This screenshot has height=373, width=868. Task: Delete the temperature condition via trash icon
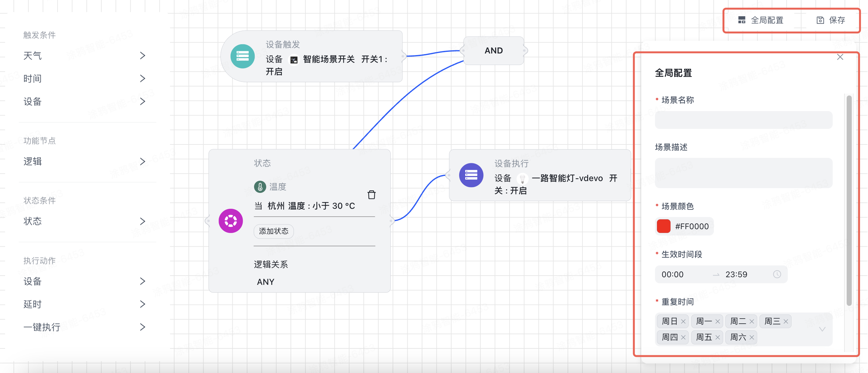coord(371,194)
